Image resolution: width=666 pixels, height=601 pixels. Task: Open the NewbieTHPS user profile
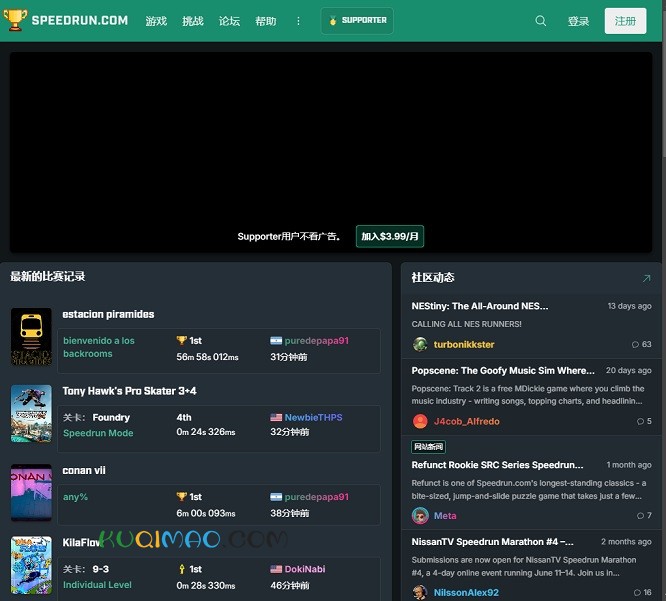313,418
